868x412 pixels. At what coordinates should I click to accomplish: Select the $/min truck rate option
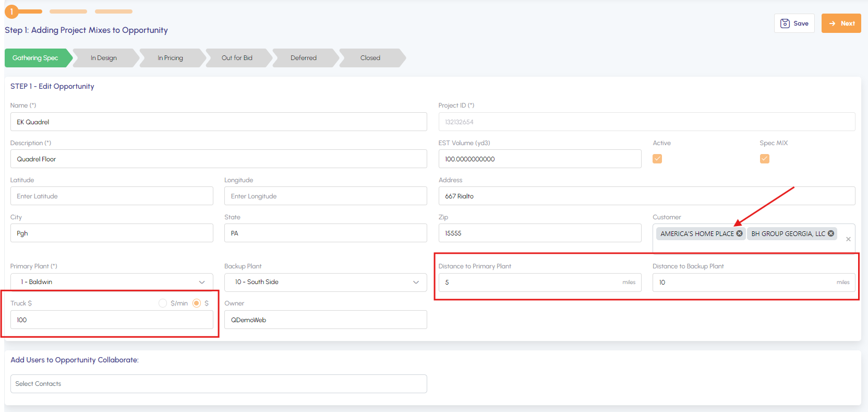point(163,303)
